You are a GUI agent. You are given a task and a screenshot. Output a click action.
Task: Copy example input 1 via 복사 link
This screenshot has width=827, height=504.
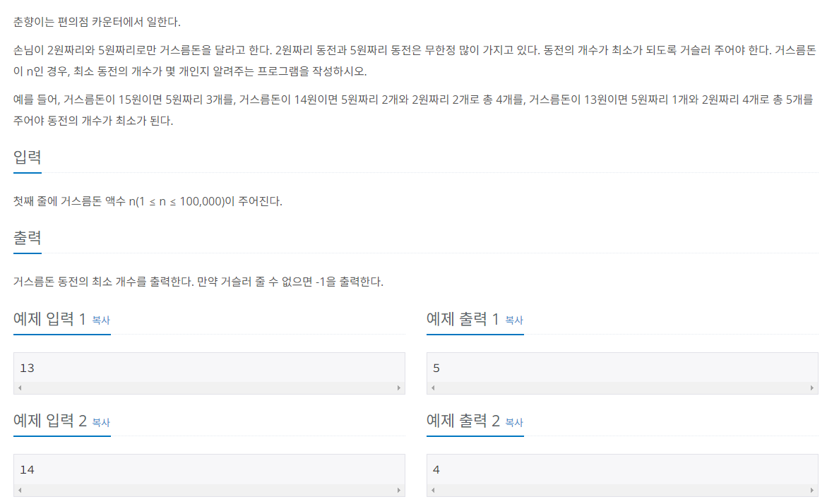(101, 320)
